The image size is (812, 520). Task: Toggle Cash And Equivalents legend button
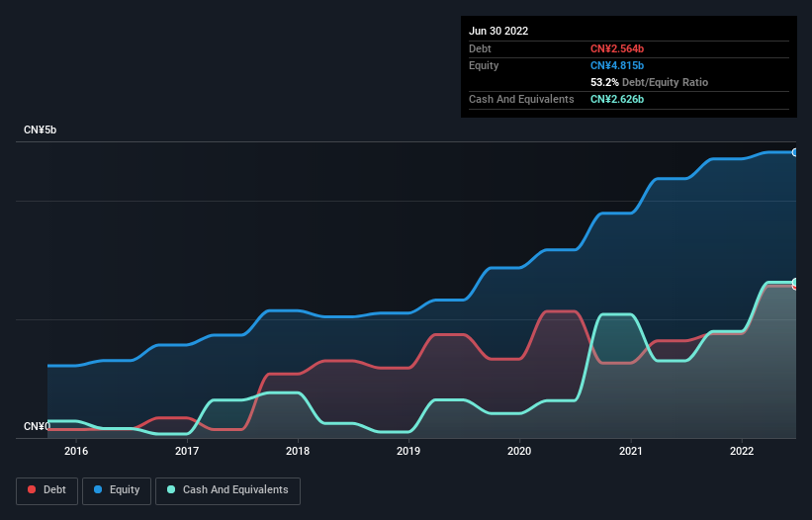pos(227,490)
